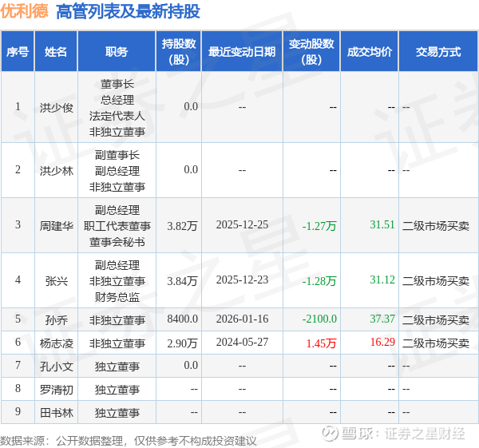Select the name 孙乔

tap(57, 320)
